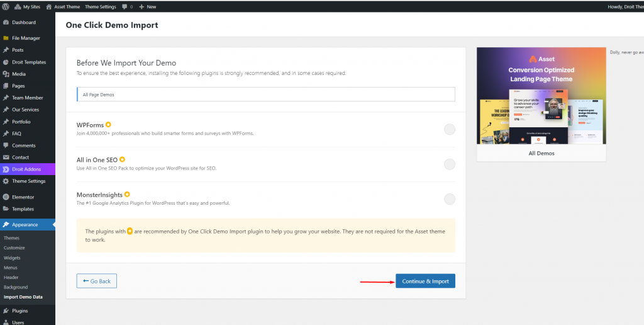Click the File Manager folder icon
Image resolution: width=644 pixels, height=325 pixels.
[x=6, y=38]
